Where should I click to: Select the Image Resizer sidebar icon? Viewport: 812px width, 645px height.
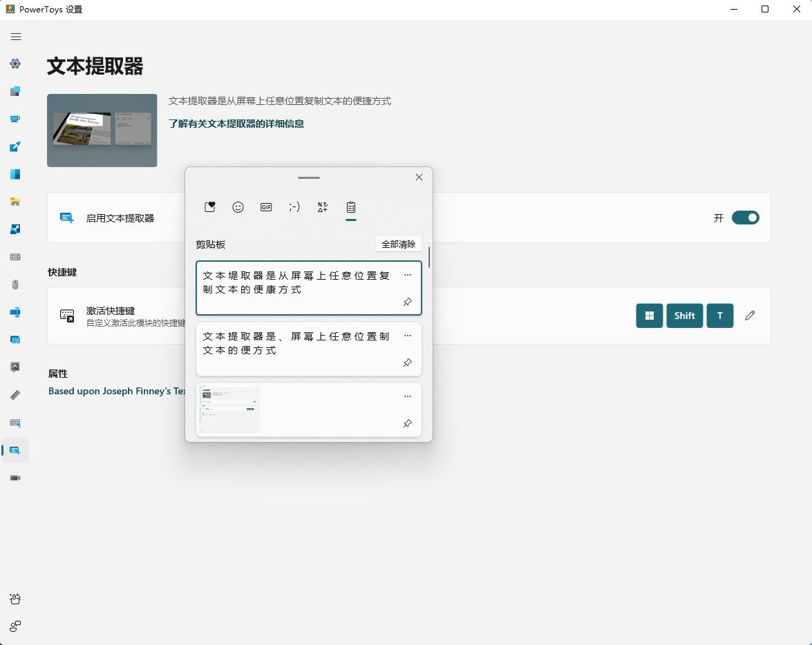[x=15, y=229]
